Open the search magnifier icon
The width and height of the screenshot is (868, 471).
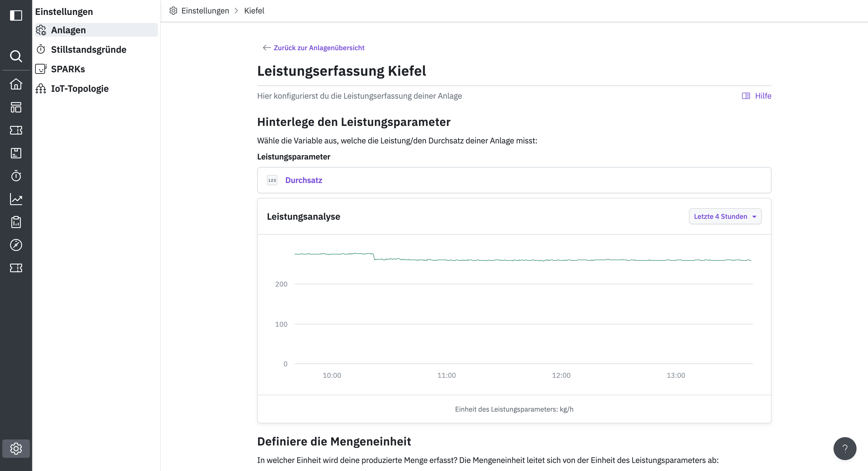(16, 56)
